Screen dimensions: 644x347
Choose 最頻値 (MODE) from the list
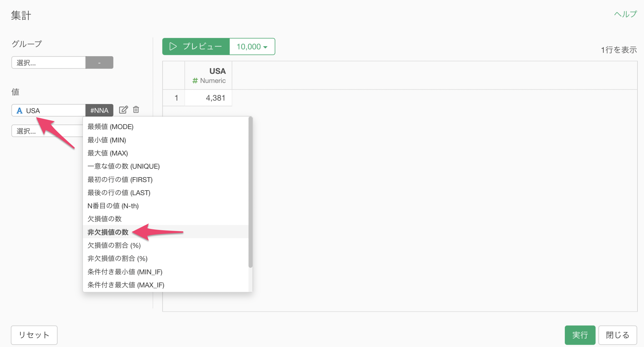coord(110,127)
